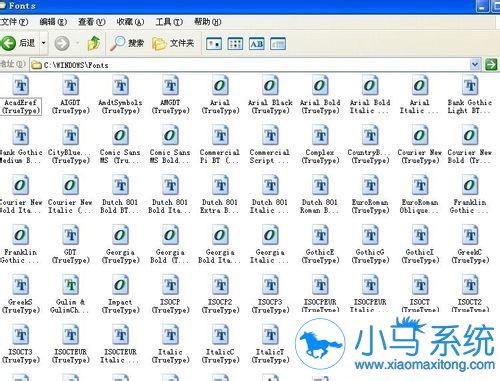Screen dimensions: 500x381
Task: Switch to list view toolbar button
Action: point(235,44)
